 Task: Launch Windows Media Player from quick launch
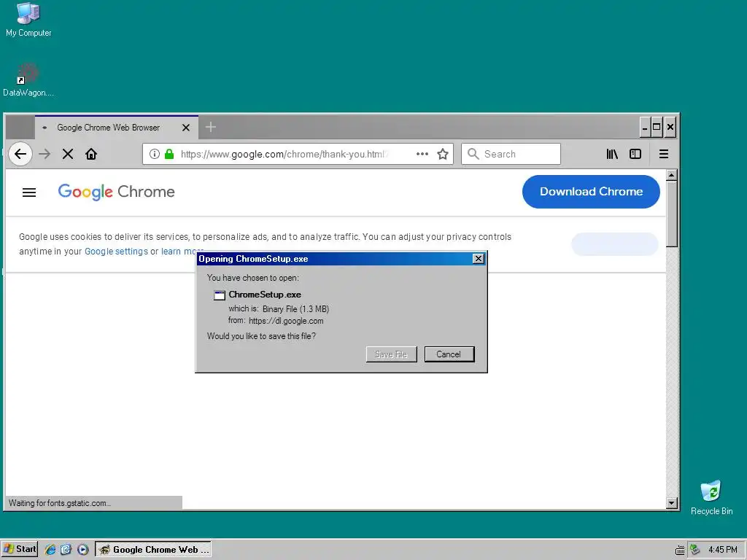tap(82, 549)
